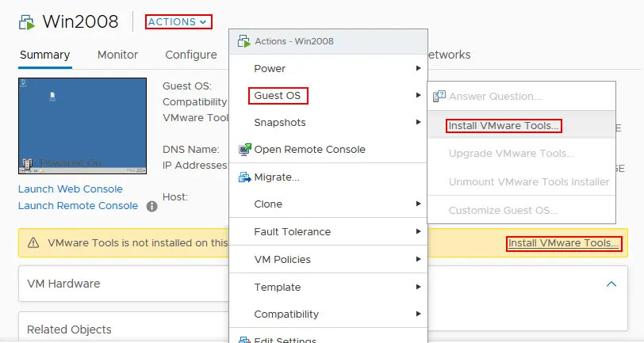Click 'Actions - Win2008' menu header text
The image size is (644, 343).
point(294,41)
